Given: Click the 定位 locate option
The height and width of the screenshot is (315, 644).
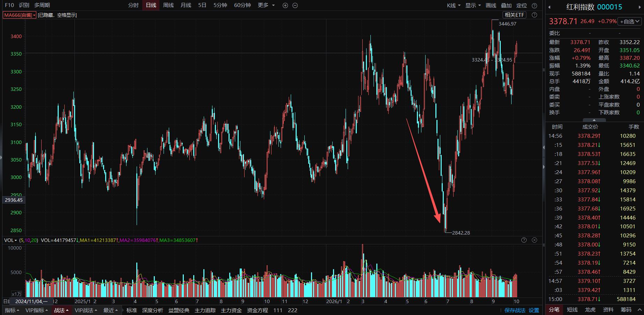Looking at the screenshot, I should click(x=522, y=5).
